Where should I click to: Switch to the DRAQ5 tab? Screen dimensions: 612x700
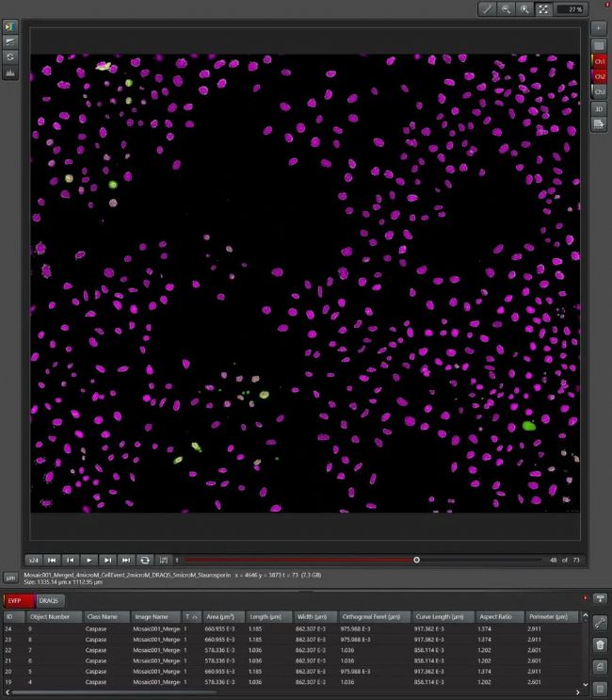49,600
